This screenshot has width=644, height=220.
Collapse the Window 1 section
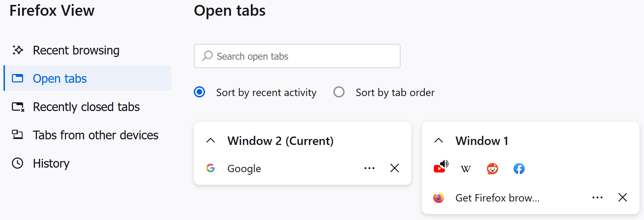click(438, 140)
